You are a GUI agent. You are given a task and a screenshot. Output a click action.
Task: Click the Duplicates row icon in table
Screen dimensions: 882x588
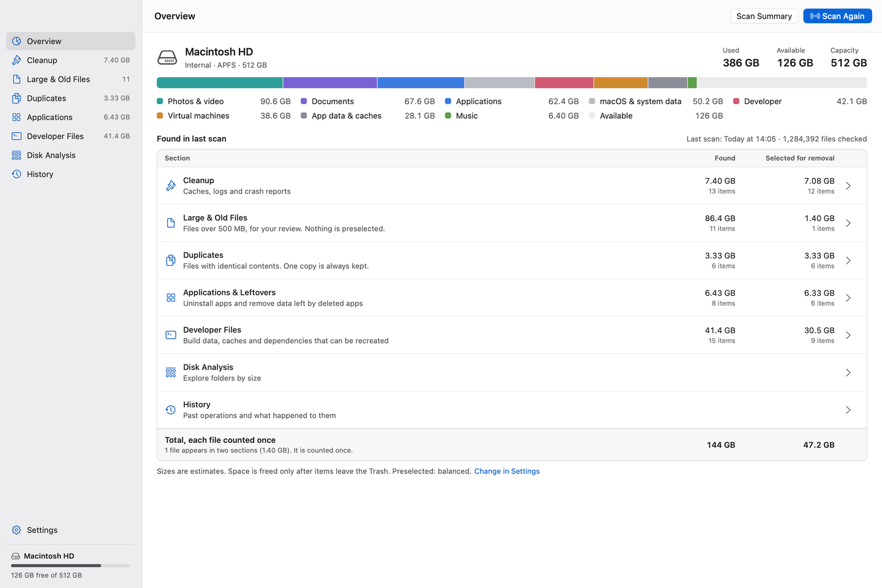coord(171,260)
